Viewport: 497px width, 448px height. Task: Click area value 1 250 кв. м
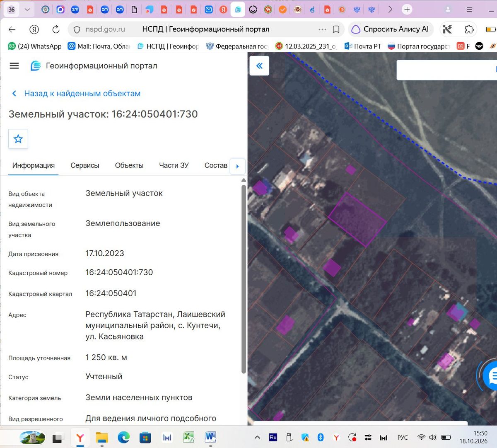tap(106, 357)
